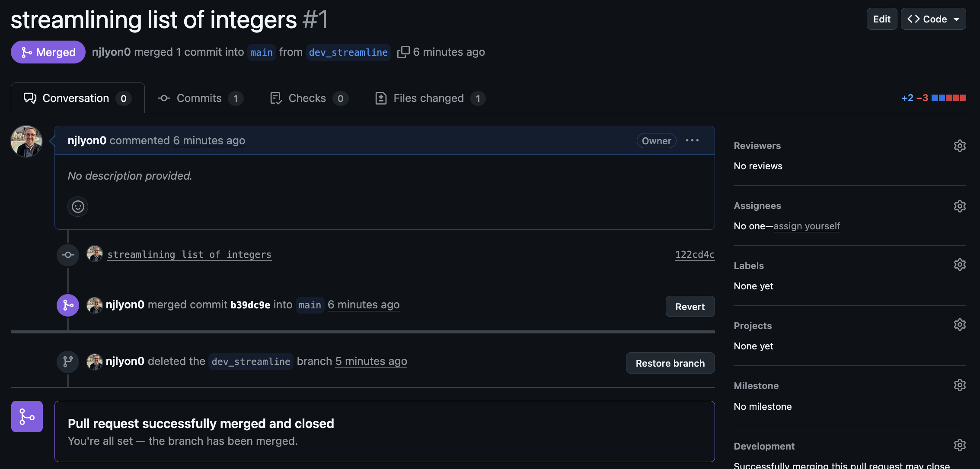Click the purple merge icon in the timeline
Image resolution: width=980 pixels, height=469 pixels.
(67, 305)
